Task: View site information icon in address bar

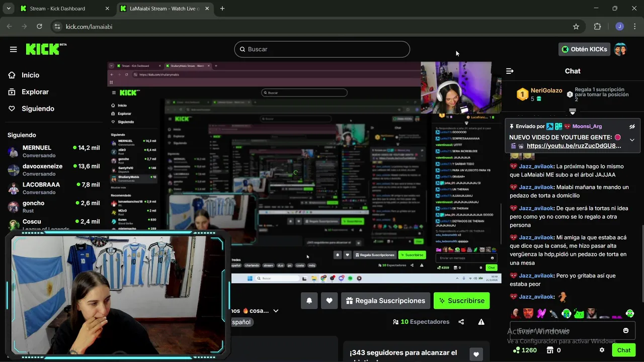Action: point(57,27)
